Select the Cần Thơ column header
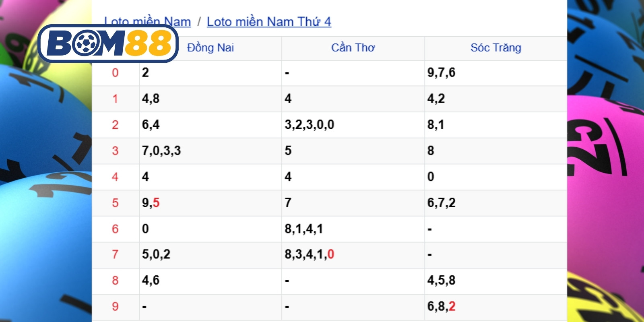The image size is (644, 322). pos(353,48)
